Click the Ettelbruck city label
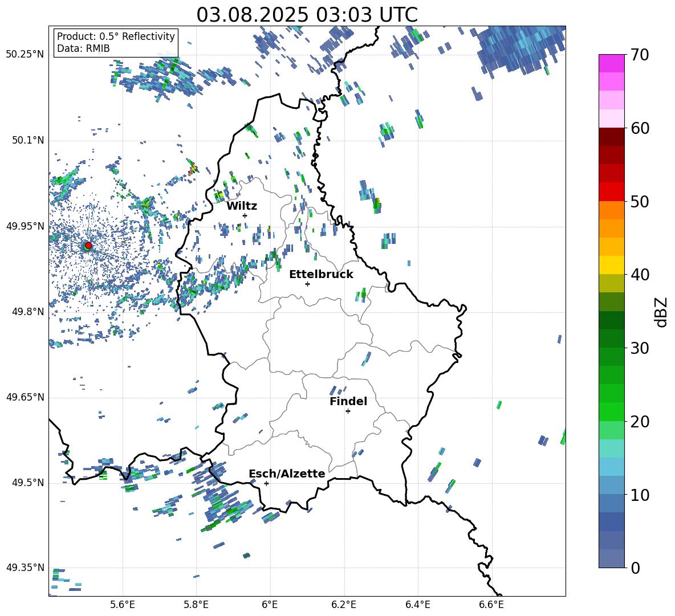Viewport: 675px width, 616px height. [321, 275]
